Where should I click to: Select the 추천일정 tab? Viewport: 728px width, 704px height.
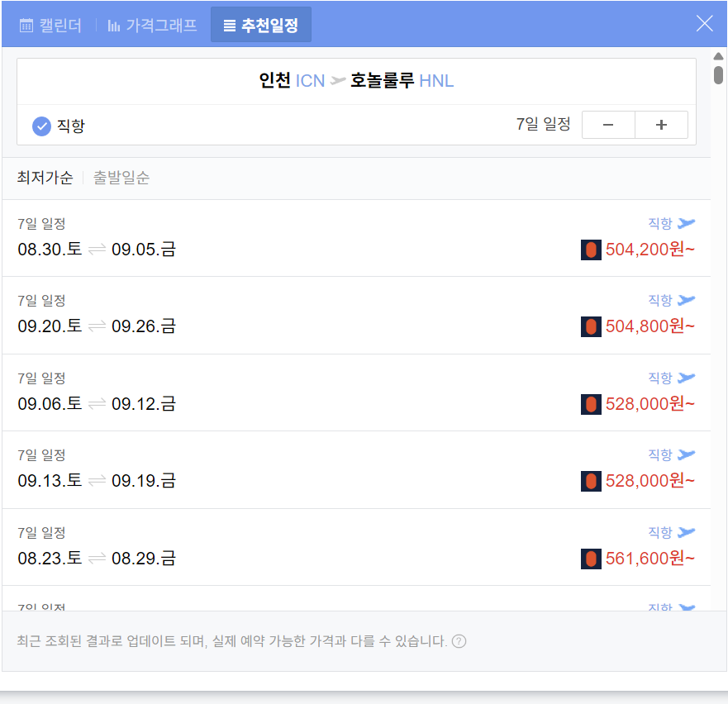tap(260, 25)
